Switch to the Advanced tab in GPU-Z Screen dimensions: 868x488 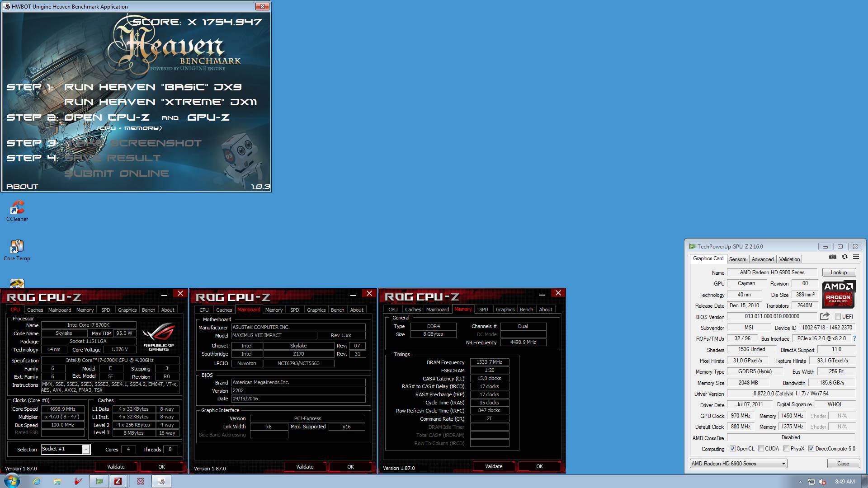point(763,259)
